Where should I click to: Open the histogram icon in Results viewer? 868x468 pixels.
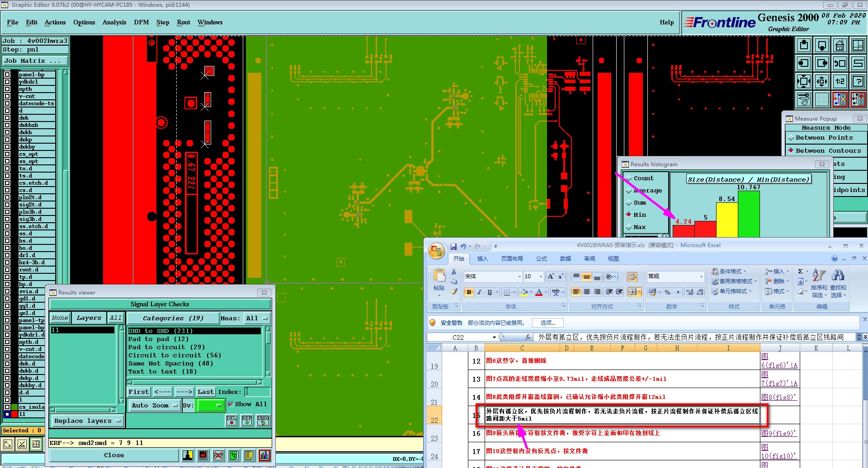coord(264,455)
